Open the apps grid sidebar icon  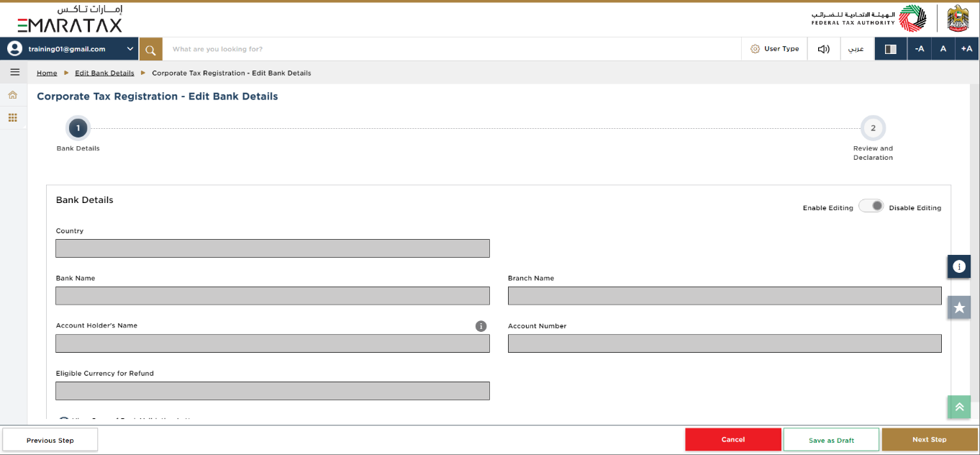click(12, 117)
